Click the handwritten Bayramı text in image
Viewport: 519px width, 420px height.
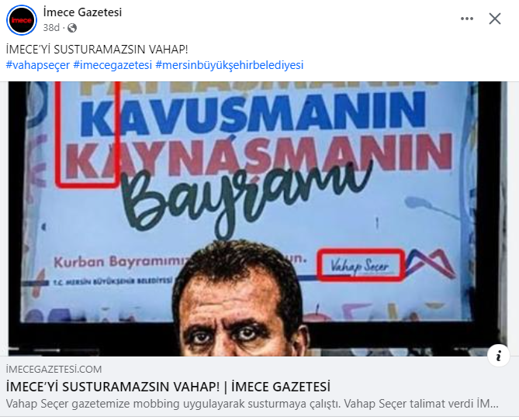(x=248, y=198)
